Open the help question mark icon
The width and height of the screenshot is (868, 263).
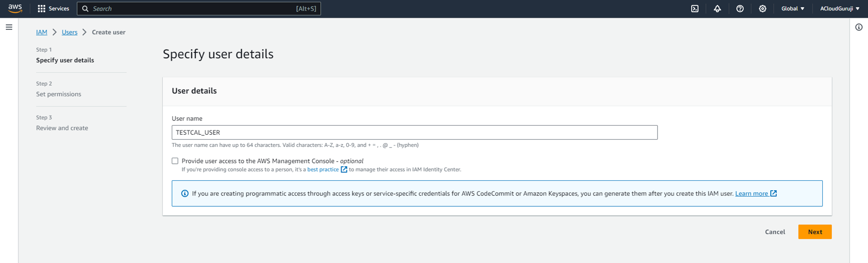pyautogui.click(x=740, y=9)
